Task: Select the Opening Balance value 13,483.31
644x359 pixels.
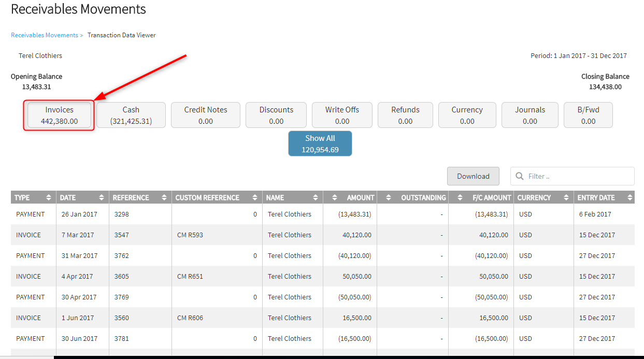Action: pos(36,87)
